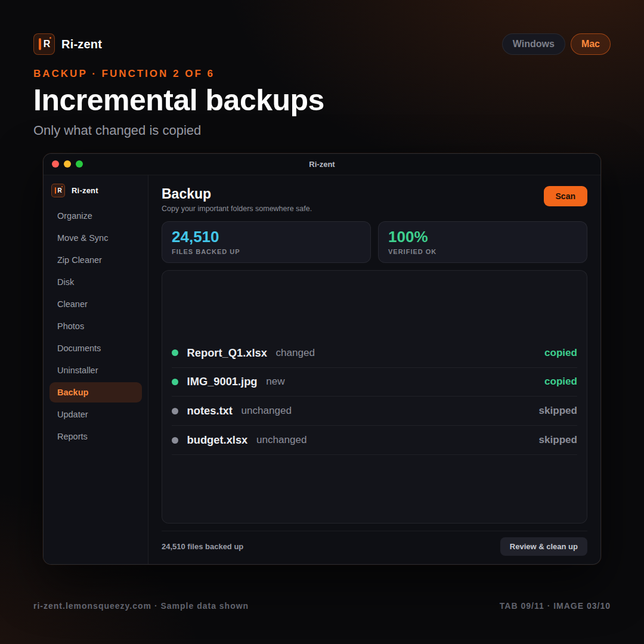This screenshot has width=644, height=644.
Task: Go to Reports in the sidebar
Action: click(x=95, y=436)
